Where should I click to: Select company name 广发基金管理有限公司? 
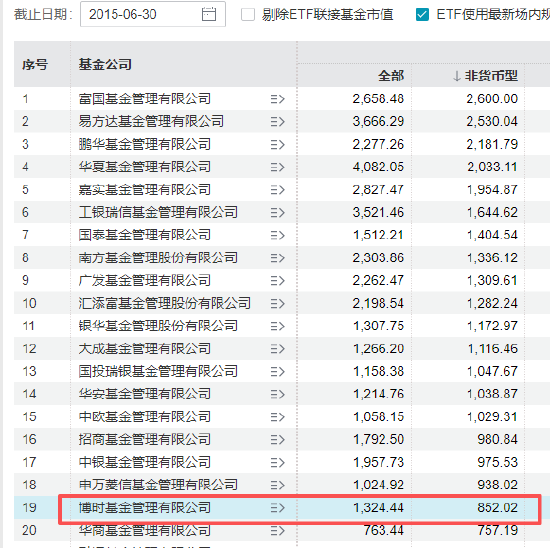pos(145,280)
